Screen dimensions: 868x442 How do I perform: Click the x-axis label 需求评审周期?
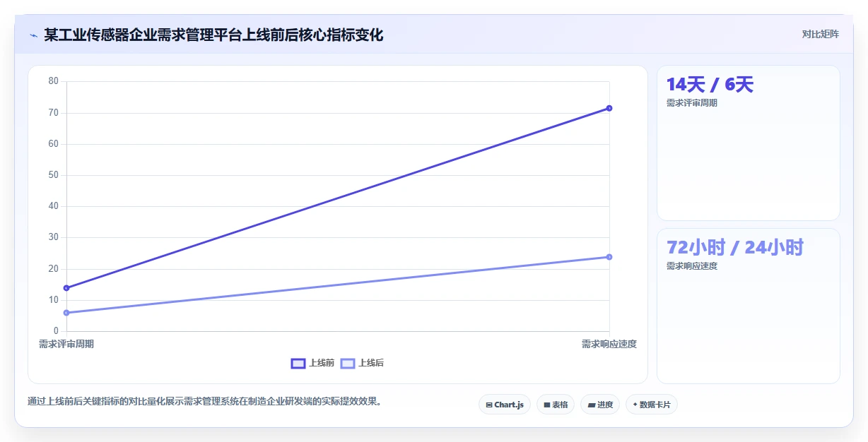pyautogui.click(x=66, y=344)
